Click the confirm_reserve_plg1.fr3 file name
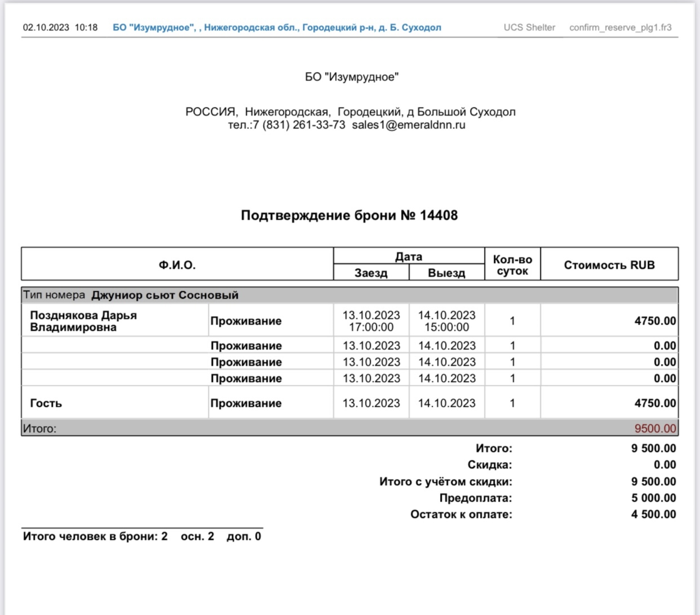 click(620, 28)
